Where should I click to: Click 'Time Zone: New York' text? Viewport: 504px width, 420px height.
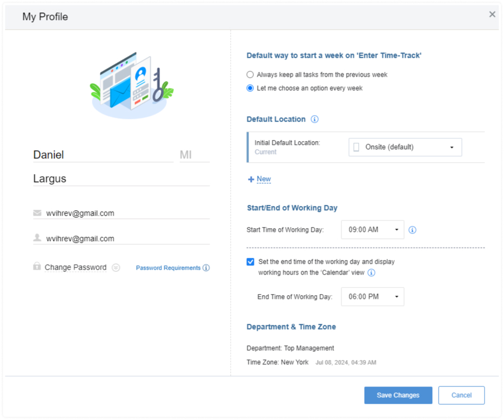click(278, 363)
